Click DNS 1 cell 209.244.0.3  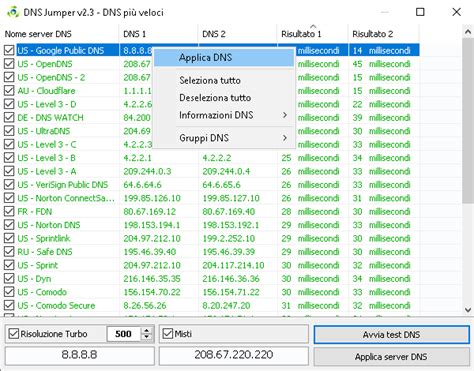(147, 171)
